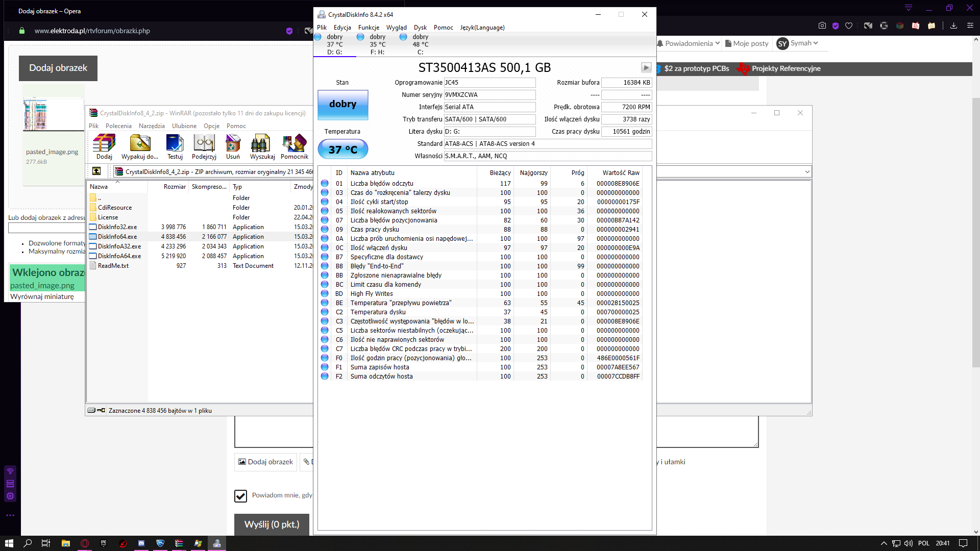The width and height of the screenshot is (980, 551).
Task: Open the Polecenia menu in WinRAR
Action: tap(118, 126)
